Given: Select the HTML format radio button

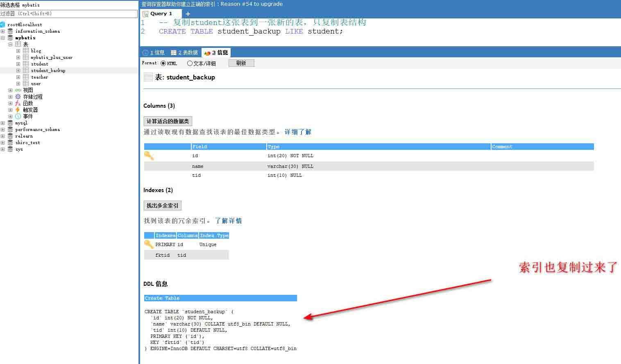Looking at the screenshot, I should pyautogui.click(x=163, y=63).
